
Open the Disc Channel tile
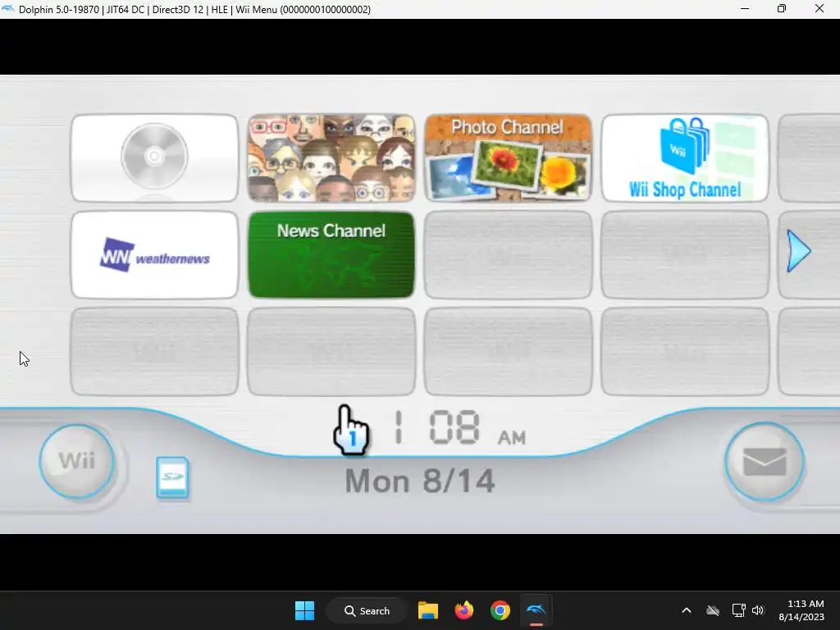(x=155, y=158)
